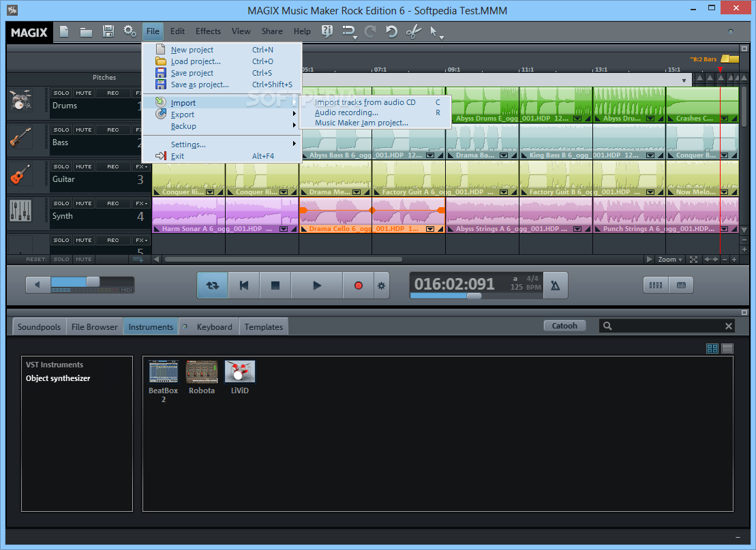The width and height of the screenshot is (756, 550).
Task: Open the mixer button with fader icons
Action: point(656,285)
